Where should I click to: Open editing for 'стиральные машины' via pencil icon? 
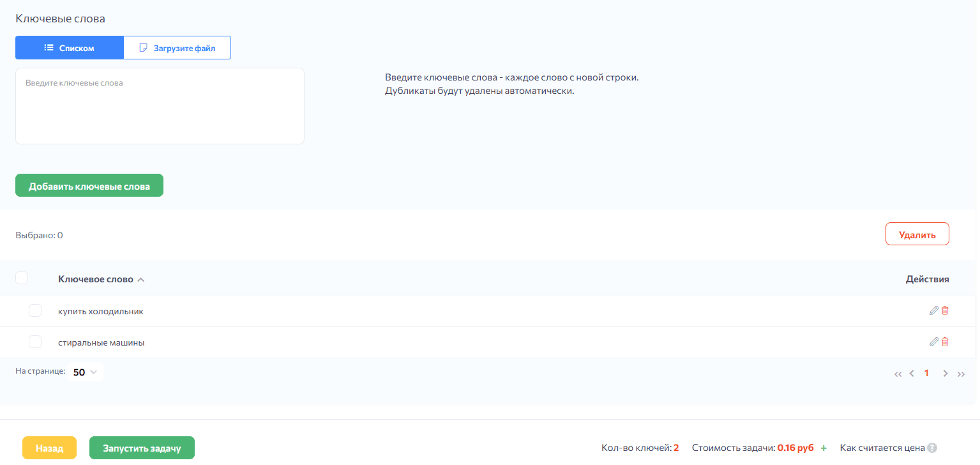pos(934,342)
